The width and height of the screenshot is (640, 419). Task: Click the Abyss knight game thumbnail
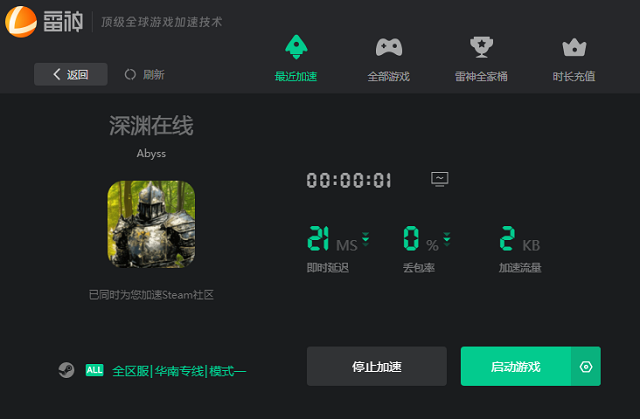(151, 224)
